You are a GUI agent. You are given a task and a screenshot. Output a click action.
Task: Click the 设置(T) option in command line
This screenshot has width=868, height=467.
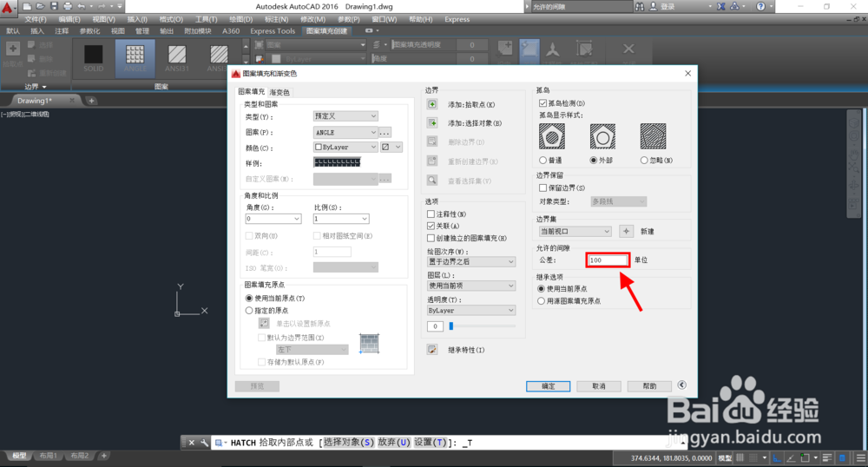click(431, 443)
